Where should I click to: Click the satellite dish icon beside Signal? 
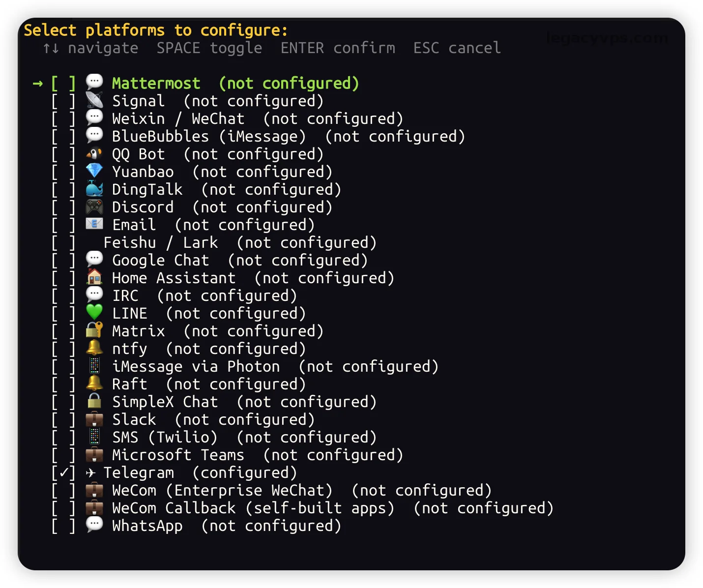click(94, 100)
